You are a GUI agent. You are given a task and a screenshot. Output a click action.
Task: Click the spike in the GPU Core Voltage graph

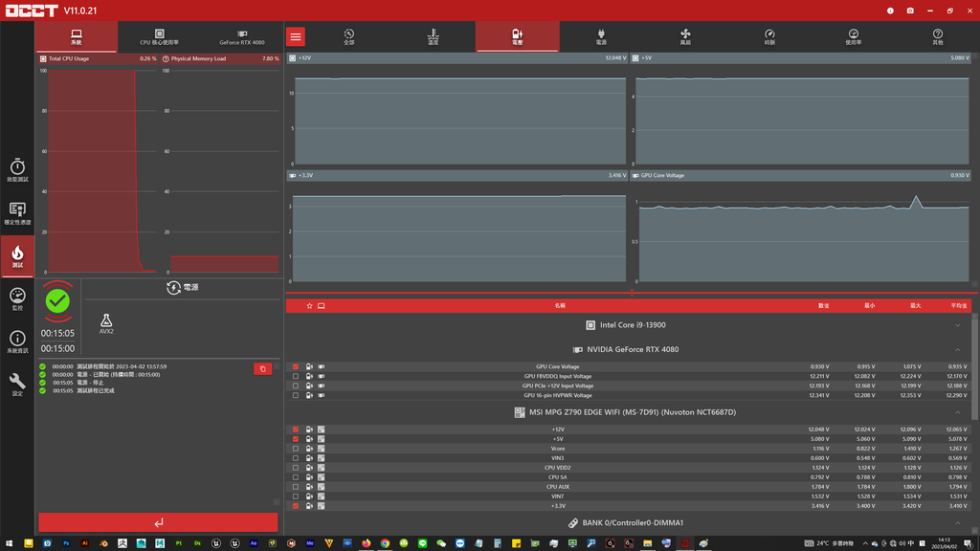tap(916, 201)
